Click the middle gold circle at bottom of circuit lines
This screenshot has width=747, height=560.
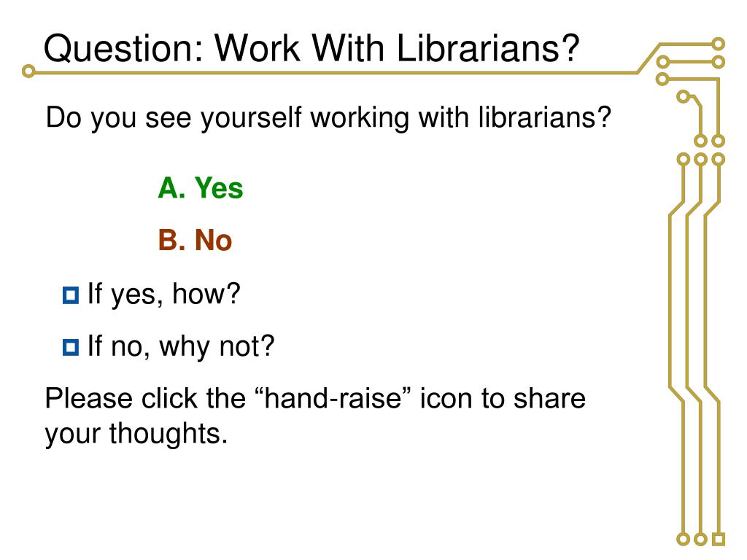pos(701,539)
